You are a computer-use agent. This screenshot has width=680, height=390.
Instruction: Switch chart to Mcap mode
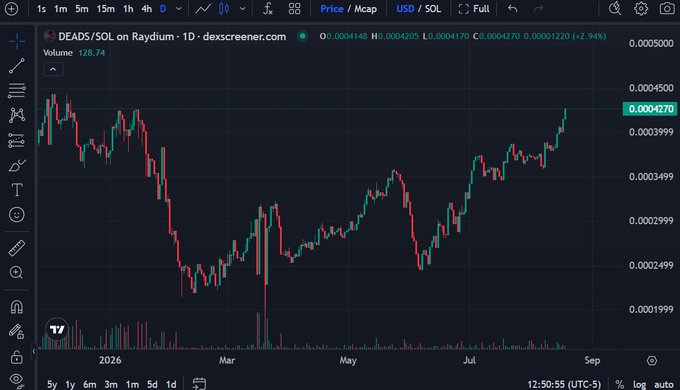[x=365, y=9]
